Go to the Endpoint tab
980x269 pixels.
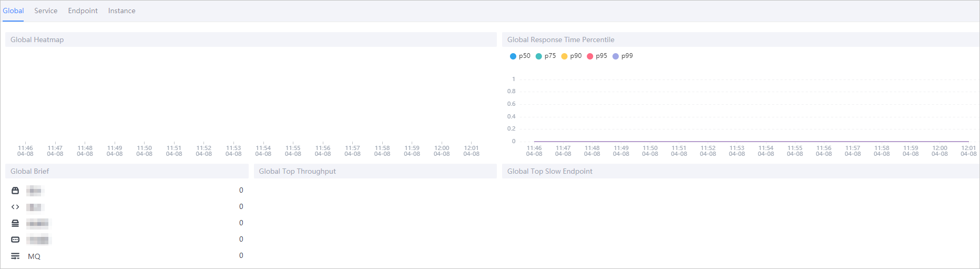pyautogui.click(x=83, y=11)
